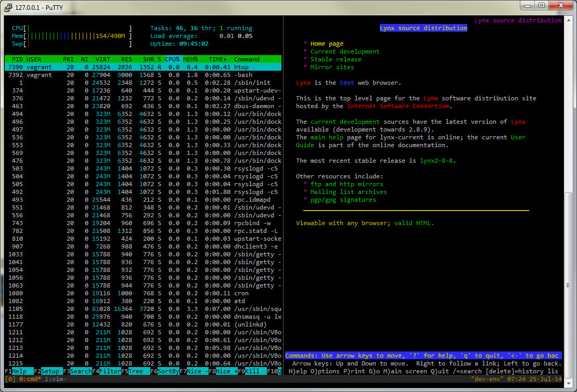This screenshot has width=577, height=392.
Task: Select the rpc.idmapd process row
Action: (x=143, y=200)
